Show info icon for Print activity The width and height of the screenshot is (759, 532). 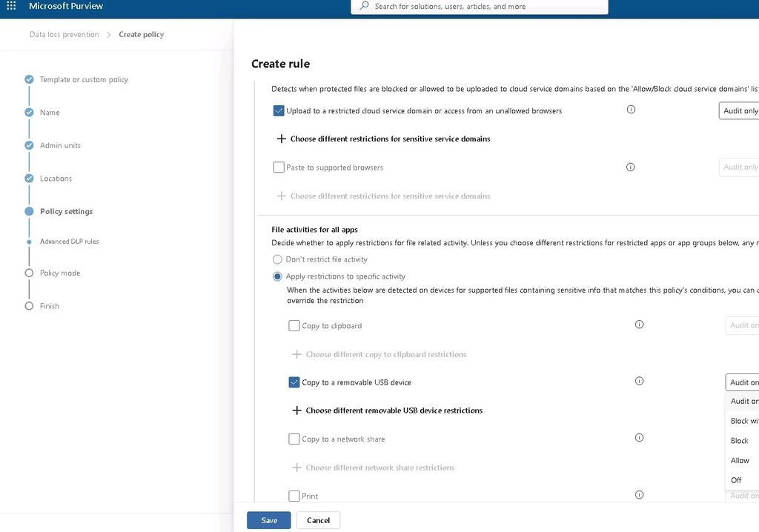point(639,495)
